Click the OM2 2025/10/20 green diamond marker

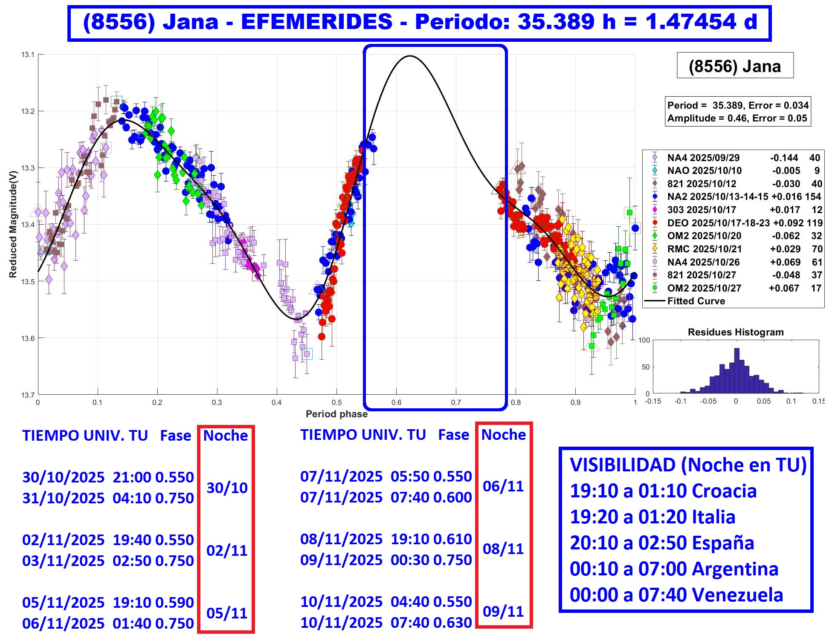655,236
